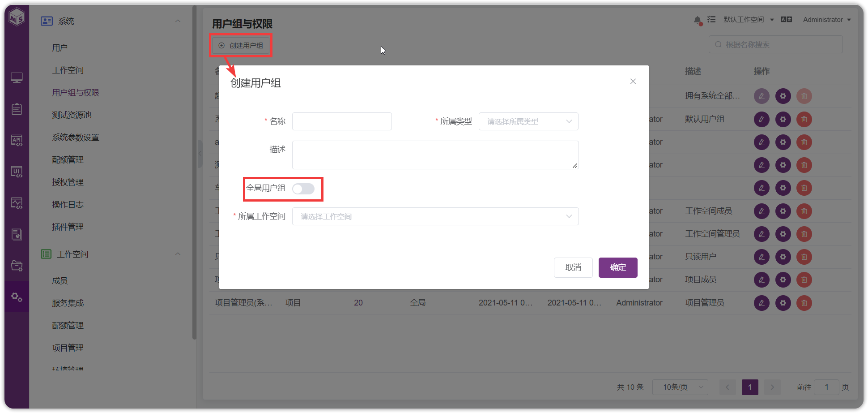Open the 用户 menu item
The height and width of the screenshot is (413, 868).
pyautogui.click(x=60, y=48)
